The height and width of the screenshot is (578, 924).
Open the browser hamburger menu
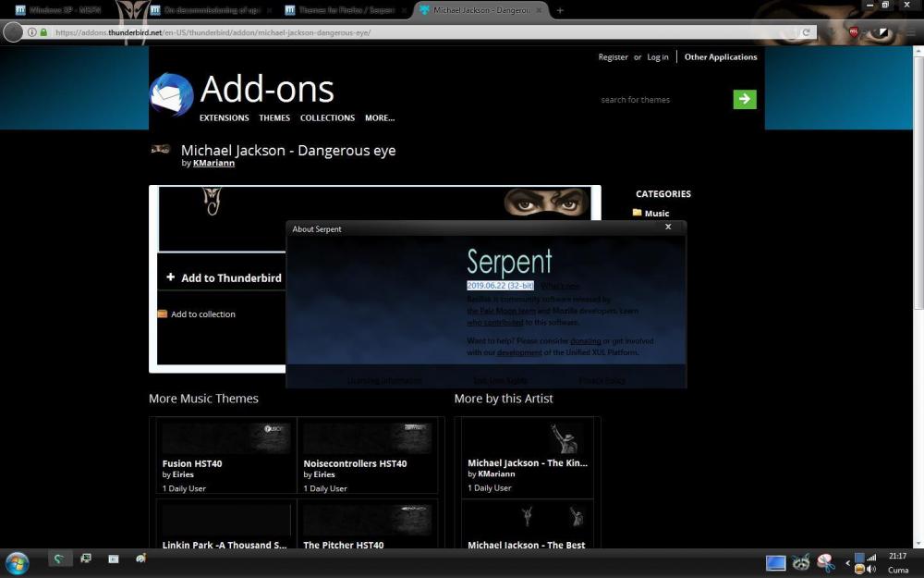click(911, 32)
